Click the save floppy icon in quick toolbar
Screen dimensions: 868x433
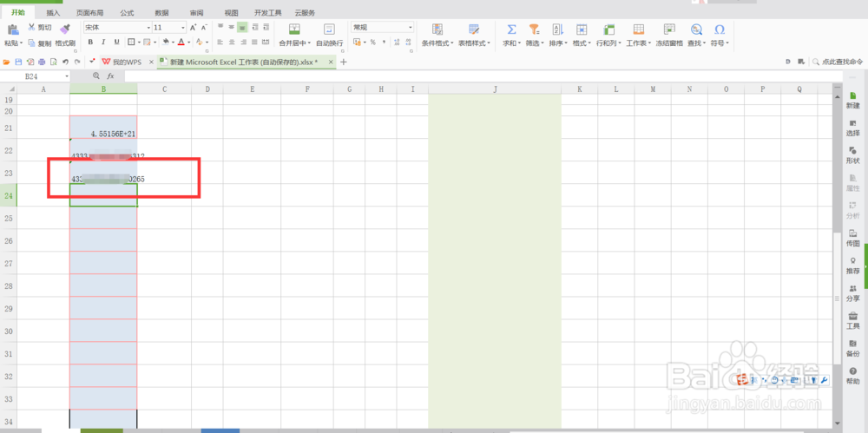point(18,62)
